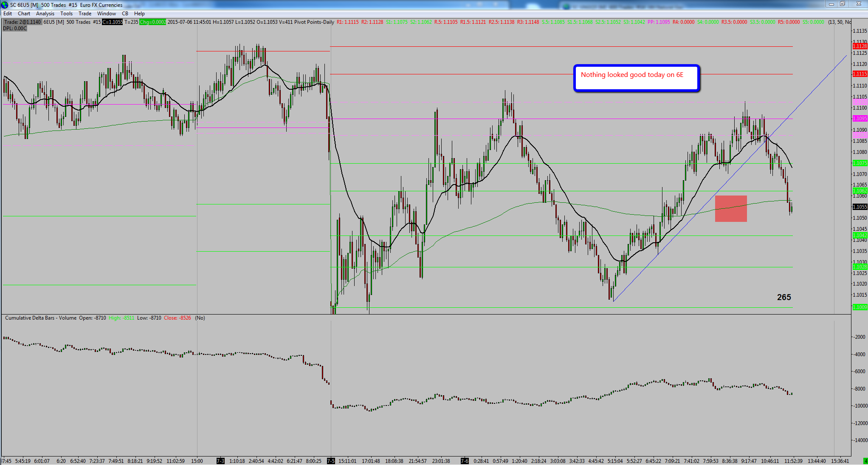Screen dimensions: 868x465
Task: Open the Analysis menu
Action: point(45,14)
